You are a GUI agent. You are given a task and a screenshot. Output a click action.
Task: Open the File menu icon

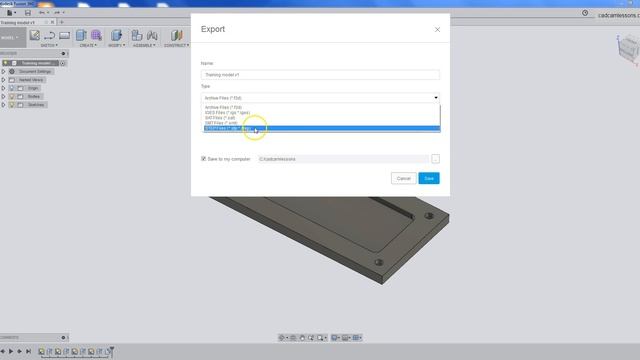click(x=10, y=13)
